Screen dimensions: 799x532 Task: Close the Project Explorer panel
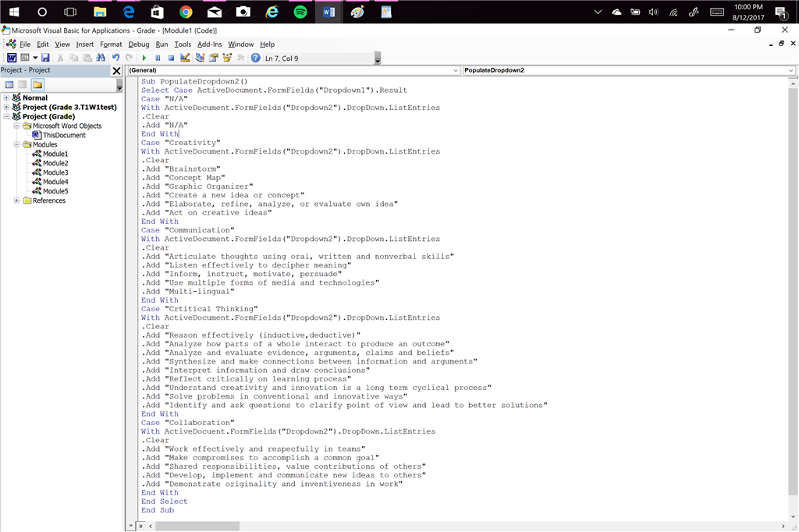coord(117,71)
